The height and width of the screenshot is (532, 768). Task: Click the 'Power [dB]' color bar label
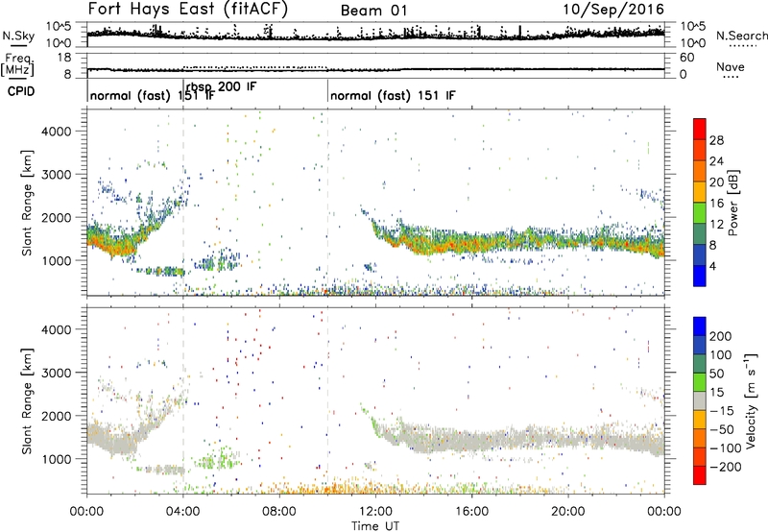(x=732, y=203)
